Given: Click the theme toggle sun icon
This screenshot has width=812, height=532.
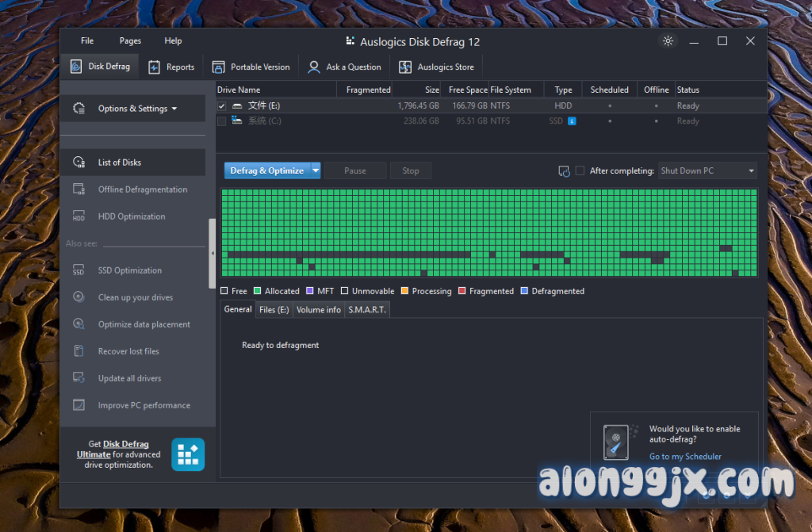Looking at the screenshot, I should point(668,41).
